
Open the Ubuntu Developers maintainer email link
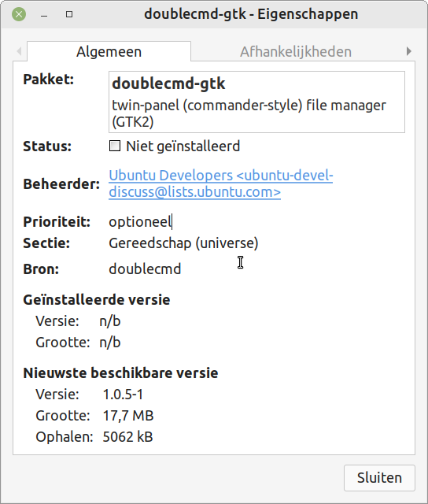pos(221,183)
